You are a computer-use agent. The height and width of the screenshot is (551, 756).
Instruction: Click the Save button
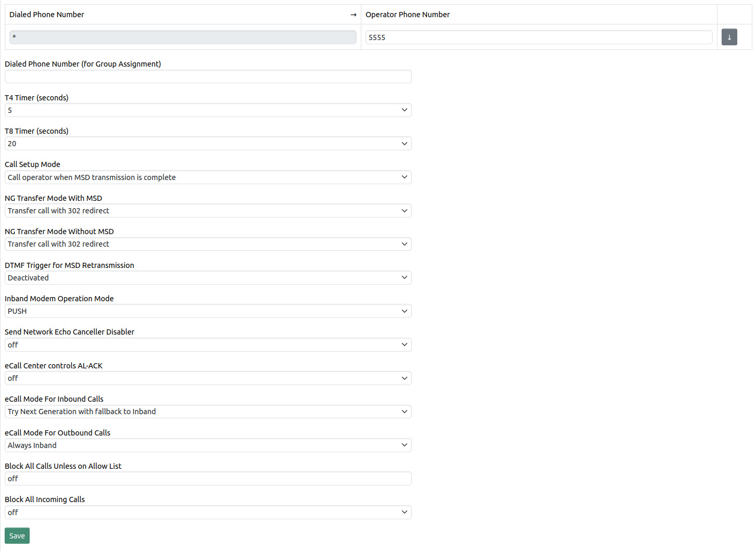click(x=17, y=536)
